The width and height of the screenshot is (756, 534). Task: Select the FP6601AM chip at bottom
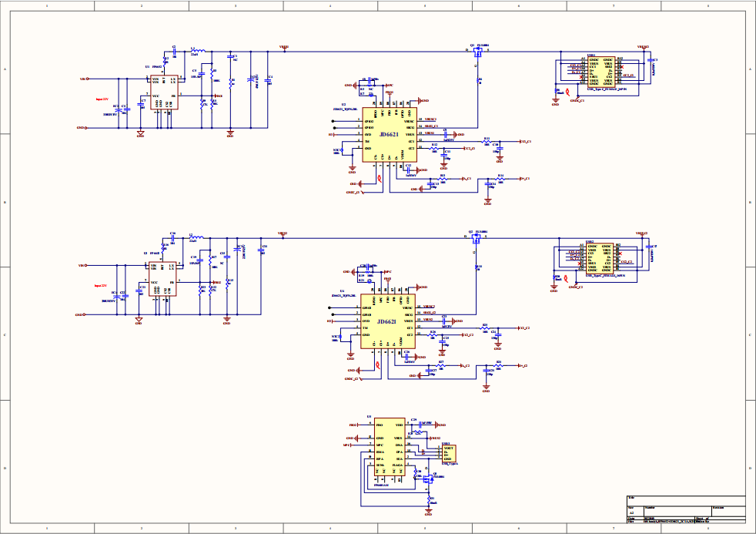(390, 446)
